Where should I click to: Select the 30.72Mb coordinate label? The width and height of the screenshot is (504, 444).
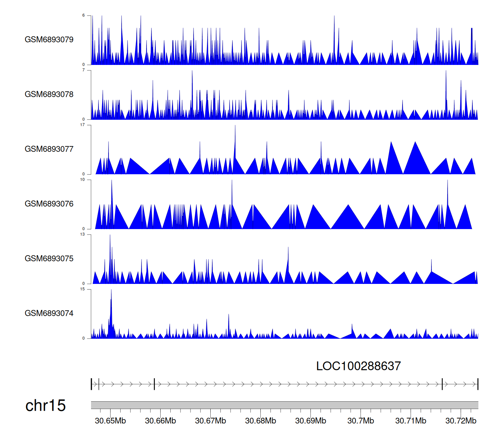pyautogui.click(x=461, y=421)
